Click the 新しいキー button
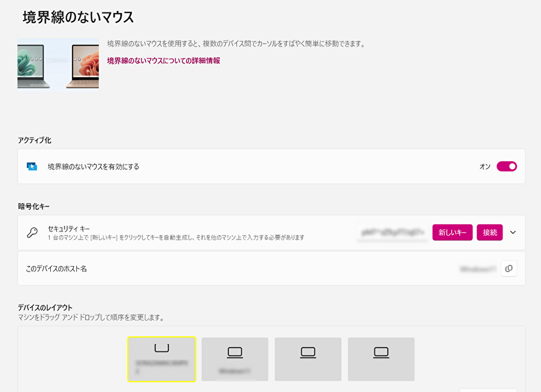 pos(452,232)
